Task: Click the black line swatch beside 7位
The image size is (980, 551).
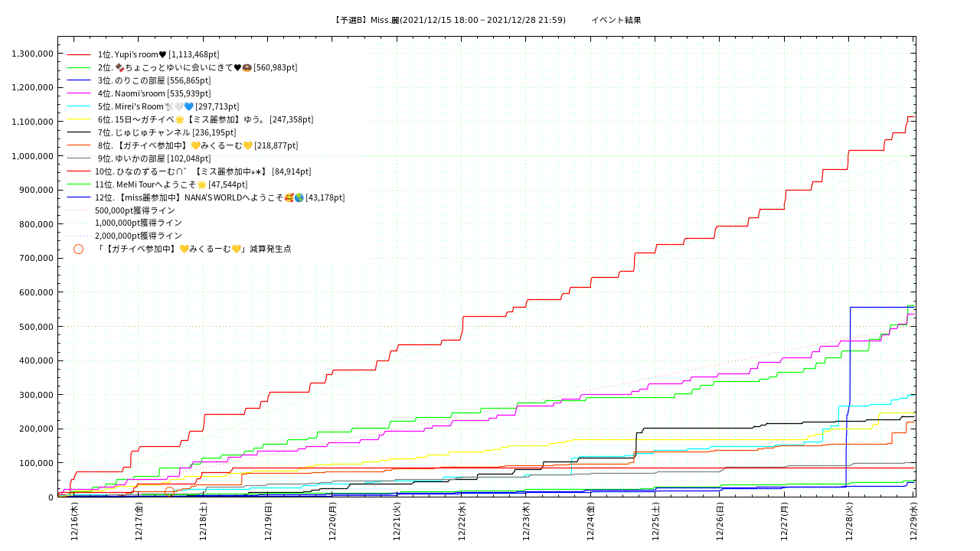Action: pyautogui.click(x=79, y=132)
